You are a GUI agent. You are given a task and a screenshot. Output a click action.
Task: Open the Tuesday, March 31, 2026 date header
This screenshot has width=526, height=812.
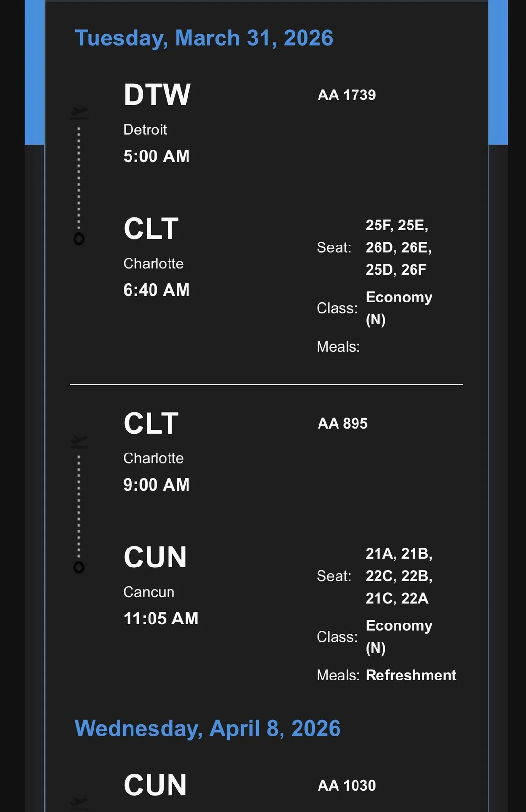pyautogui.click(x=204, y=38)
